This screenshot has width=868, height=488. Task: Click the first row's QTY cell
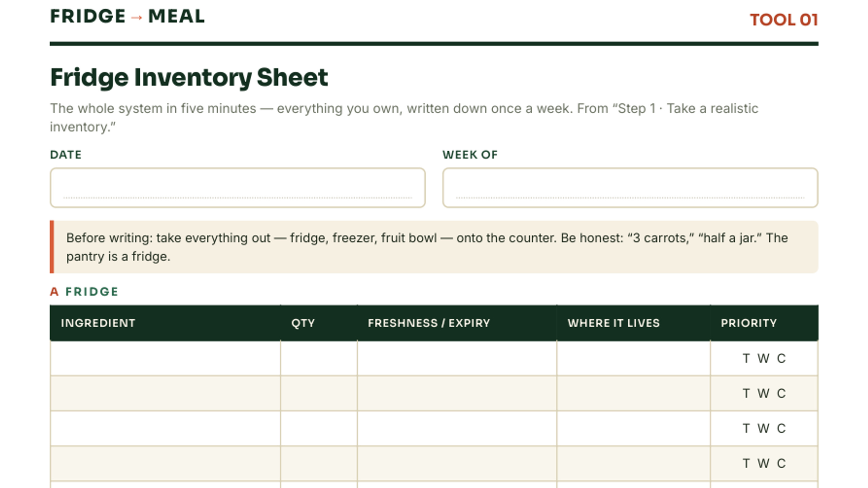319,358
